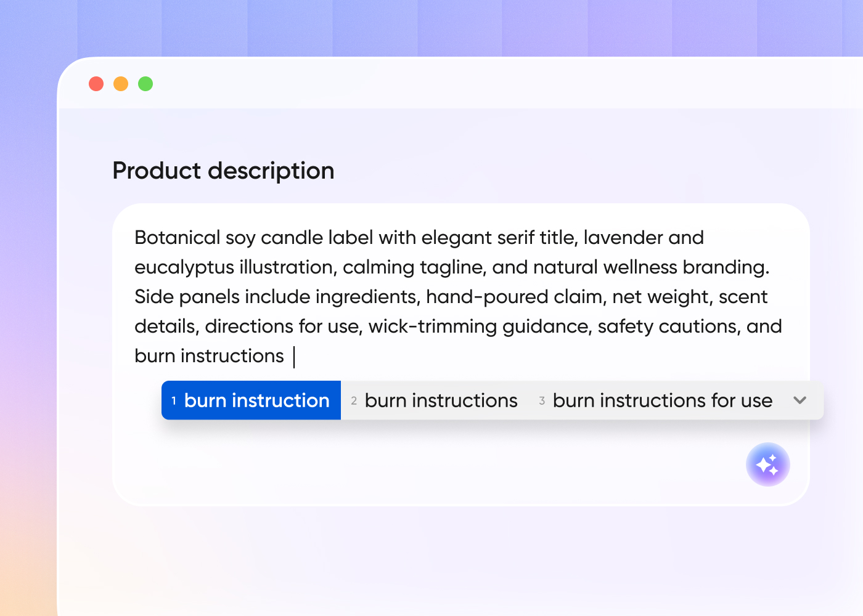Click the 'Product description' heading
This screenshot has width=863, height=616.
(223, 171)
